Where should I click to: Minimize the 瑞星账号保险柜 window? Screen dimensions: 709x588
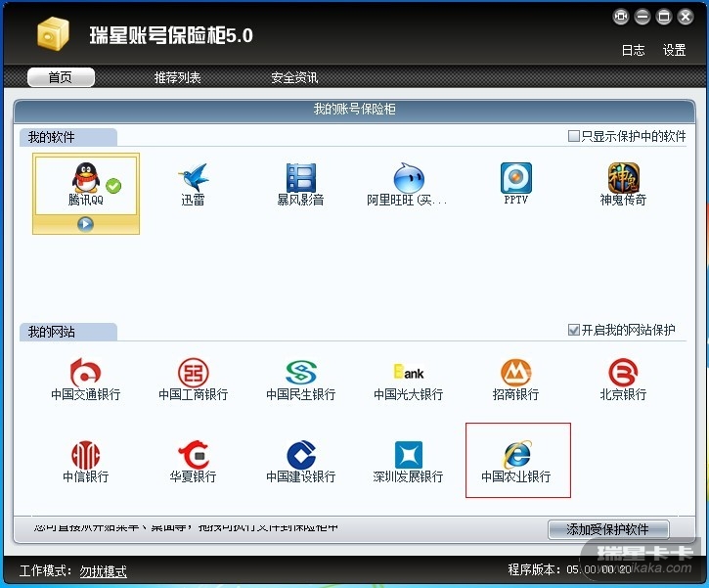tap(643, 18)
